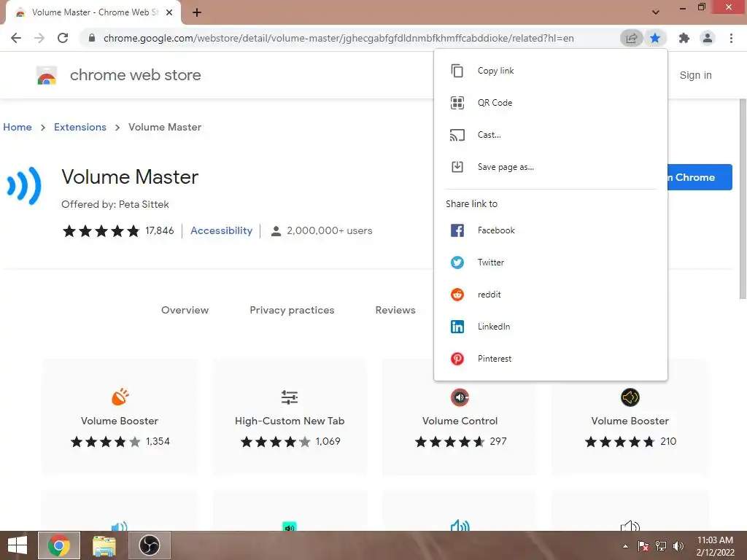Click the address bar URL
The height and width of the screenshot is (560, 747).
(x=338, y=38)
